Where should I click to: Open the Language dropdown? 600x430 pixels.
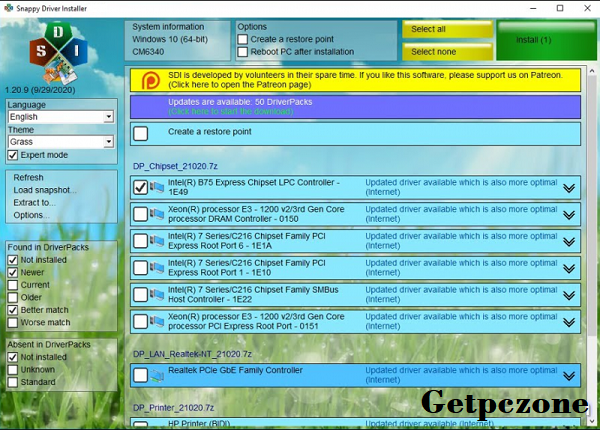pyautogui.click(x=61, y=117)
